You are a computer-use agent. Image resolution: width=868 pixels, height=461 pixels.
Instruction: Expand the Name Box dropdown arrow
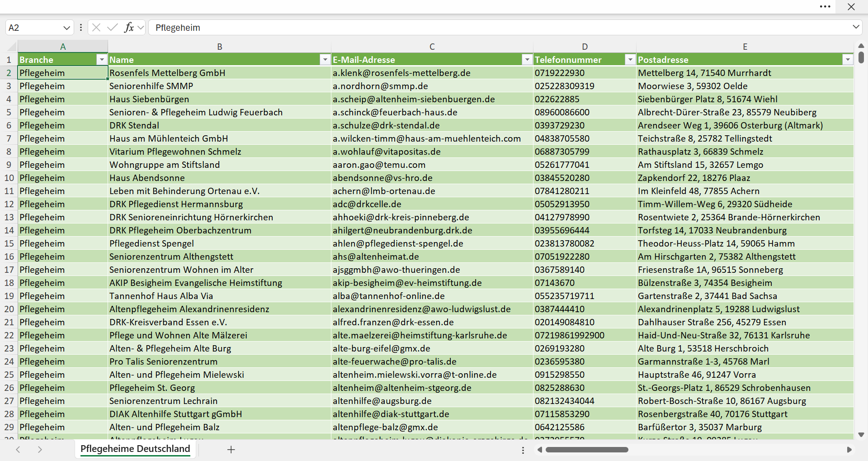(66, 28)
